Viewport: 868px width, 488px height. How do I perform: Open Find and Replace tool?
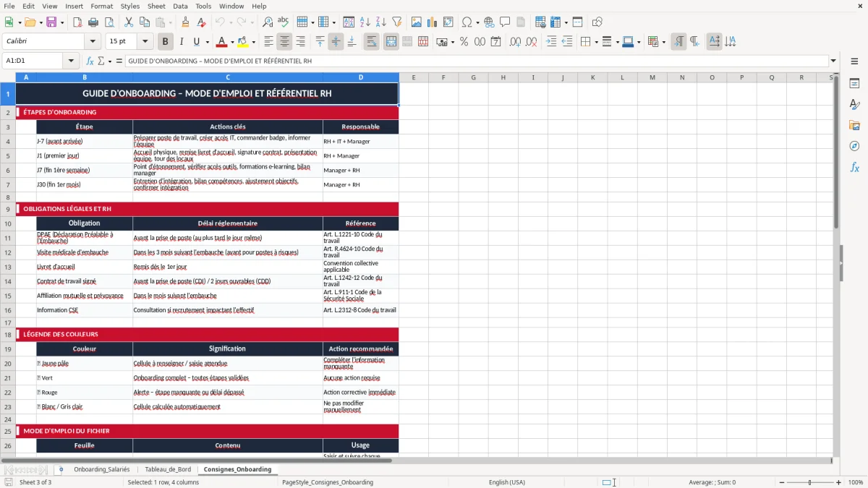coord(268,22)
